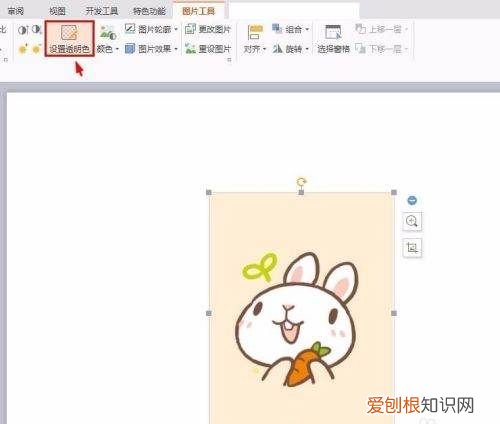Viewport: 500px width, 424px height.
Task: Click the 图片轮廓 outline icon
Action: coord(130,29)
